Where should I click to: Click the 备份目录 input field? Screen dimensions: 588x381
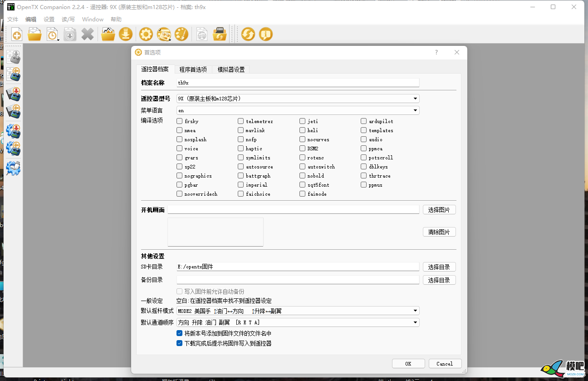click(x=298, y=280)
